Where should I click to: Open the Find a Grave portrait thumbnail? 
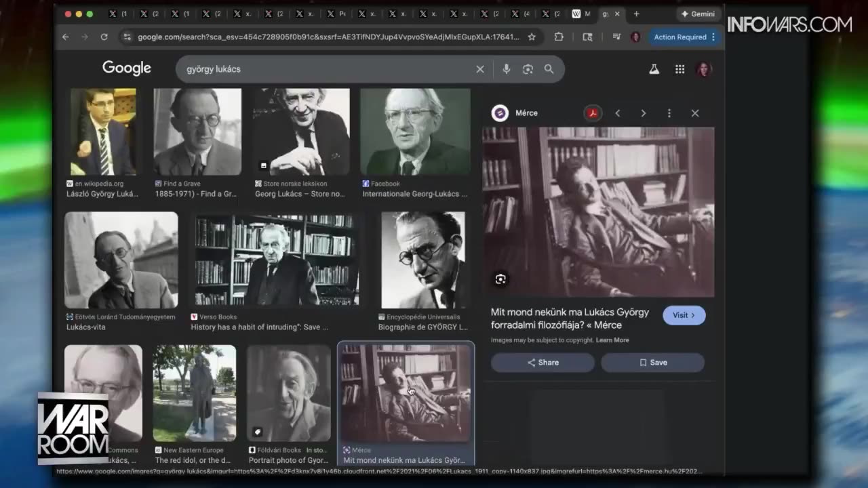click(x=197, y=131)
